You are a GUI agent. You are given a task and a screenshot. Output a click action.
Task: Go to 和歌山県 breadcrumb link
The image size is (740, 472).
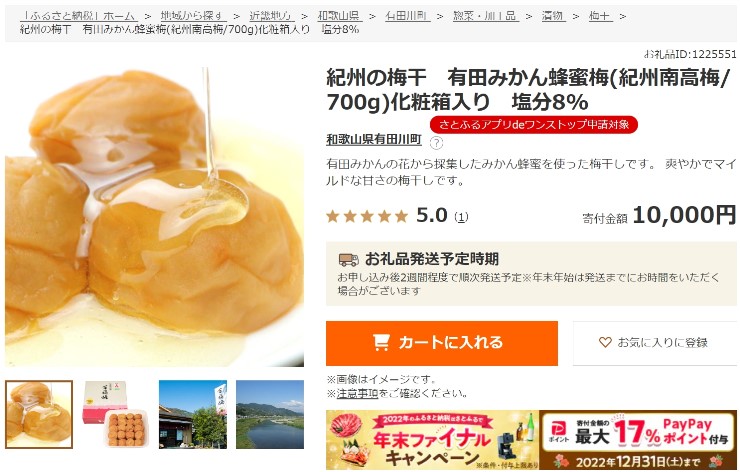(339, 16)
